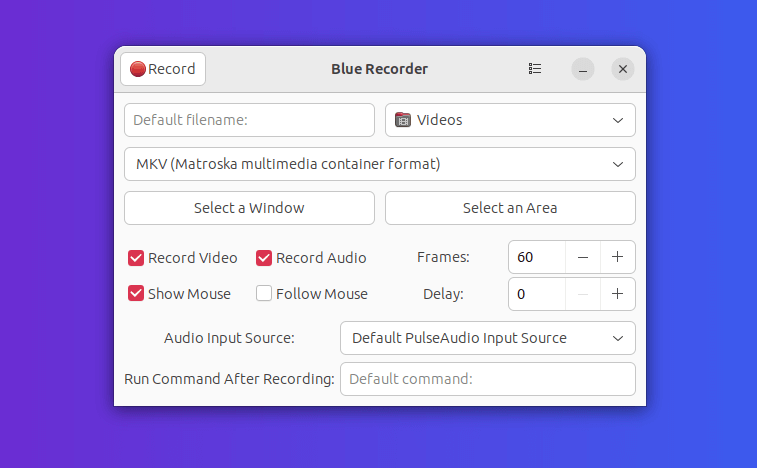Image resolution: width=757 pixels, height=468 pixels.
Task: Decrease Delay value with minus button
Action: coord(582,294)
